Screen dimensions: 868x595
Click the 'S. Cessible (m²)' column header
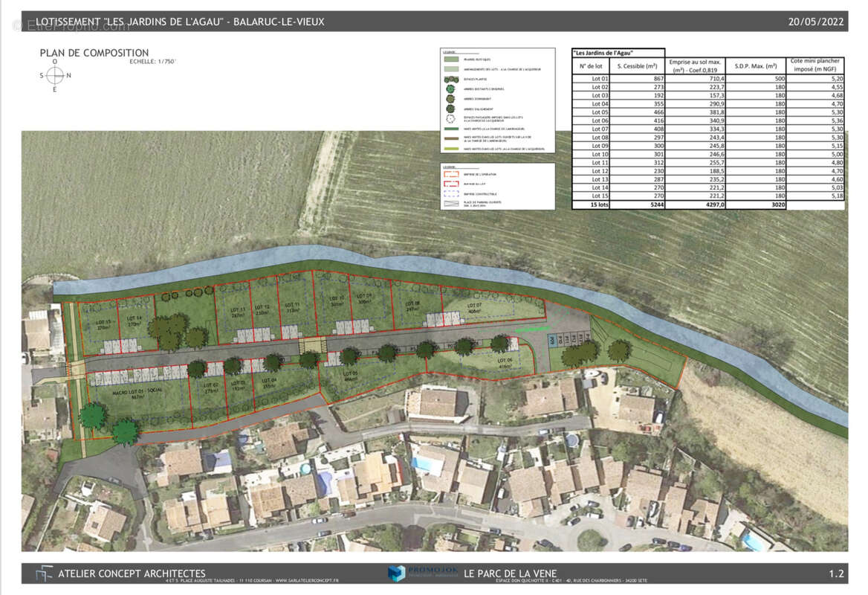point(637,66)
